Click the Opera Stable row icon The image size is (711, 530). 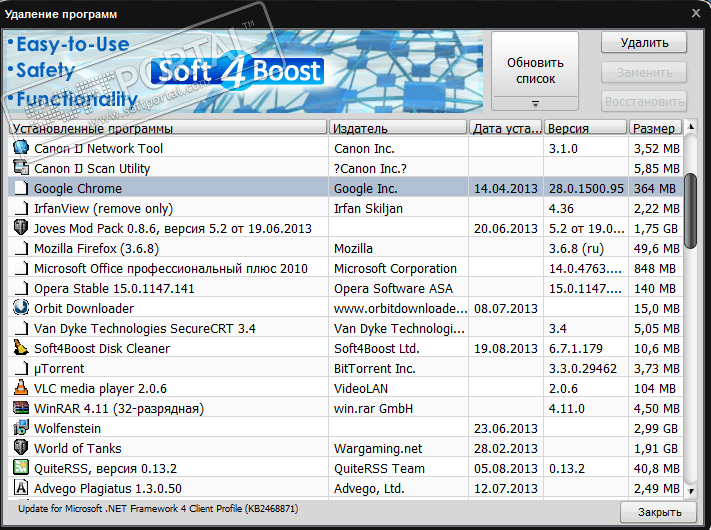tap(21, 287)
